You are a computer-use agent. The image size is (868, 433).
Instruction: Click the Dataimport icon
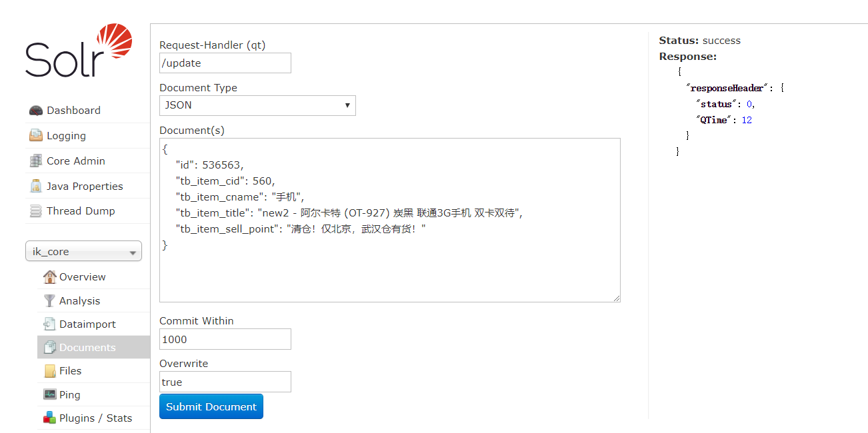50,324
